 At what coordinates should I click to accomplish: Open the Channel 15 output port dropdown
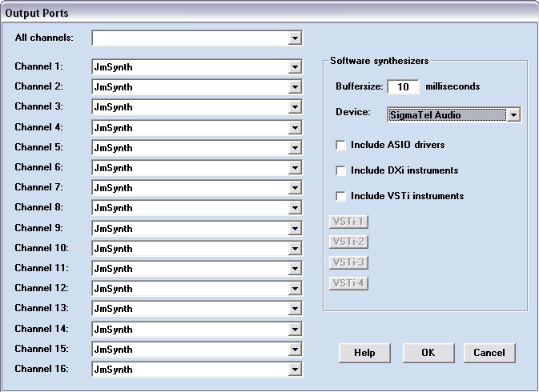pyautogui.click(x=197, y=349)
